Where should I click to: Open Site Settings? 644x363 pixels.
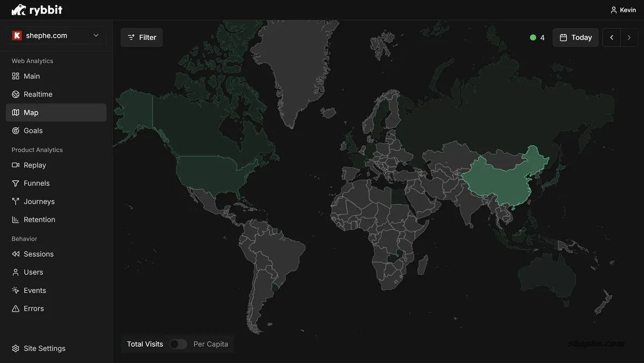(44, 349)
